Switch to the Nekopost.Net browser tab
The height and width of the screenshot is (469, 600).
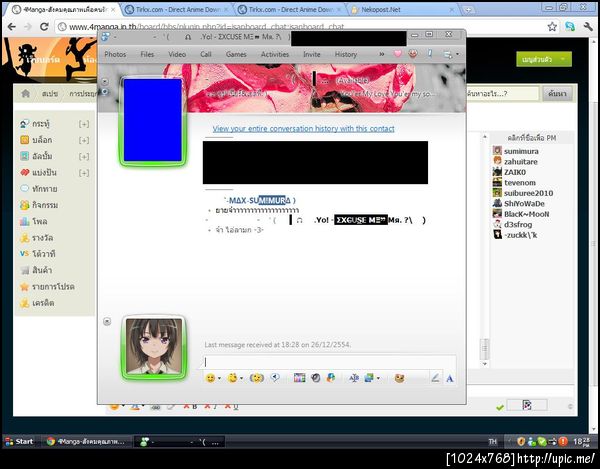[402, 10]
